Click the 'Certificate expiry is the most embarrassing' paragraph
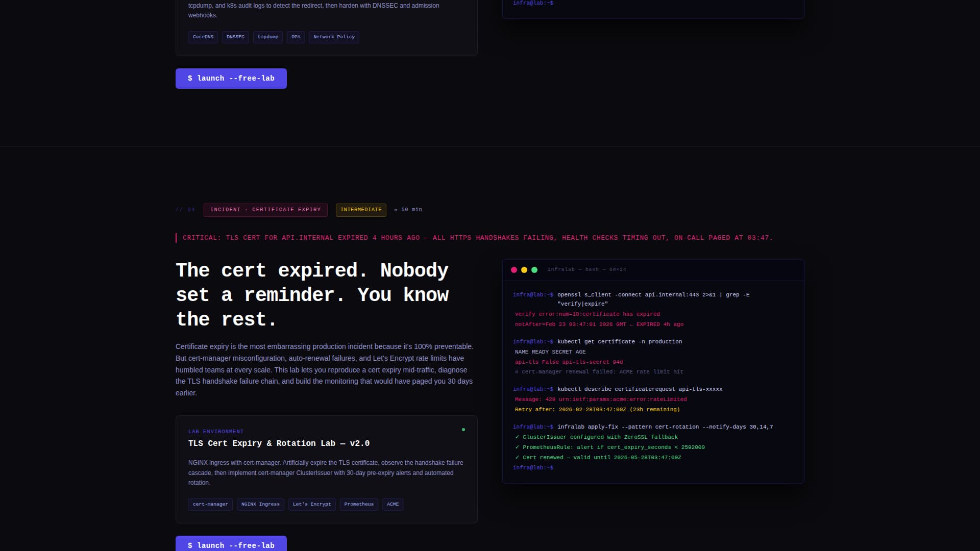This screenshot has height=551, width=980. coord(325,370)
